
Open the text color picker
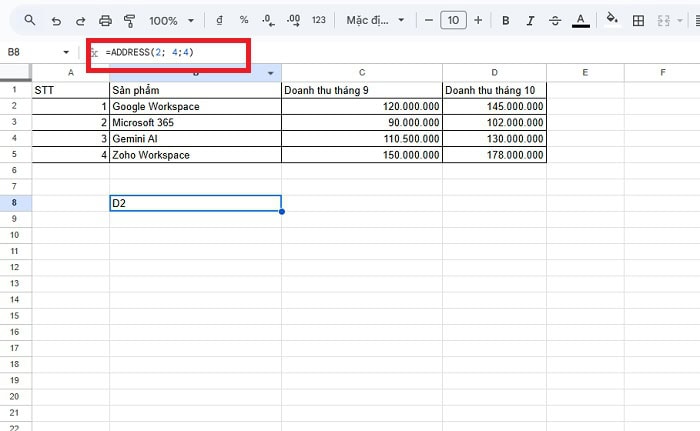[580, 21]
